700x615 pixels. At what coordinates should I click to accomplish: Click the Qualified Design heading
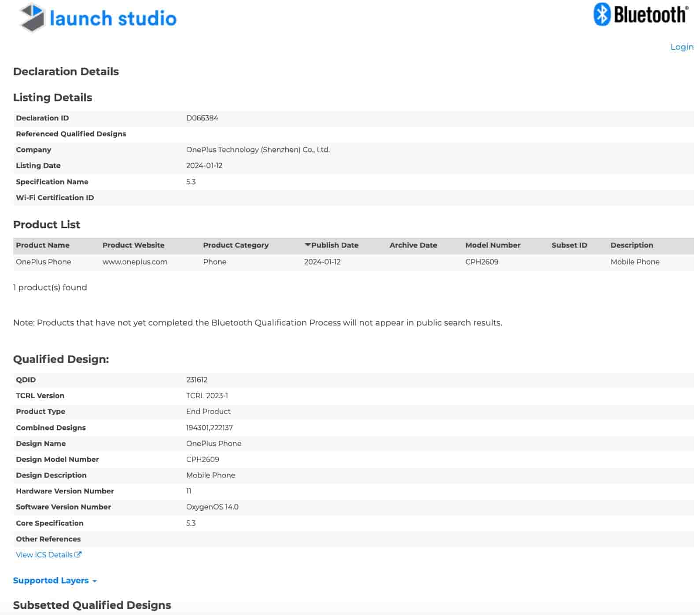coord(61,359)
